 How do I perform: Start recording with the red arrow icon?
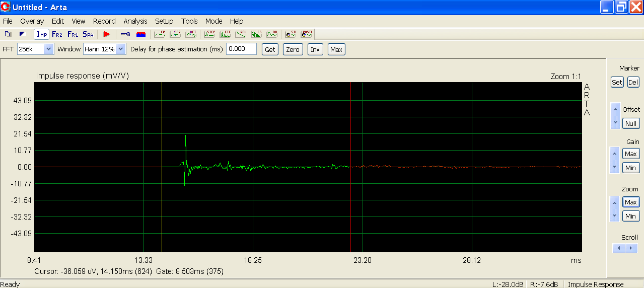click(107, 34)
